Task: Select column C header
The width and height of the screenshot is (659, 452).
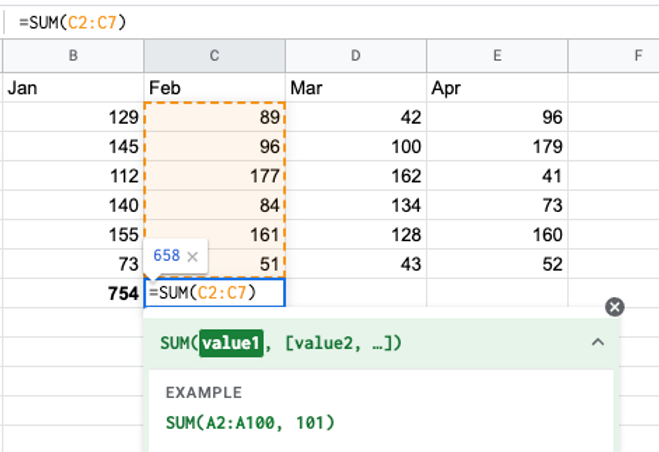Action: (215, 56)
